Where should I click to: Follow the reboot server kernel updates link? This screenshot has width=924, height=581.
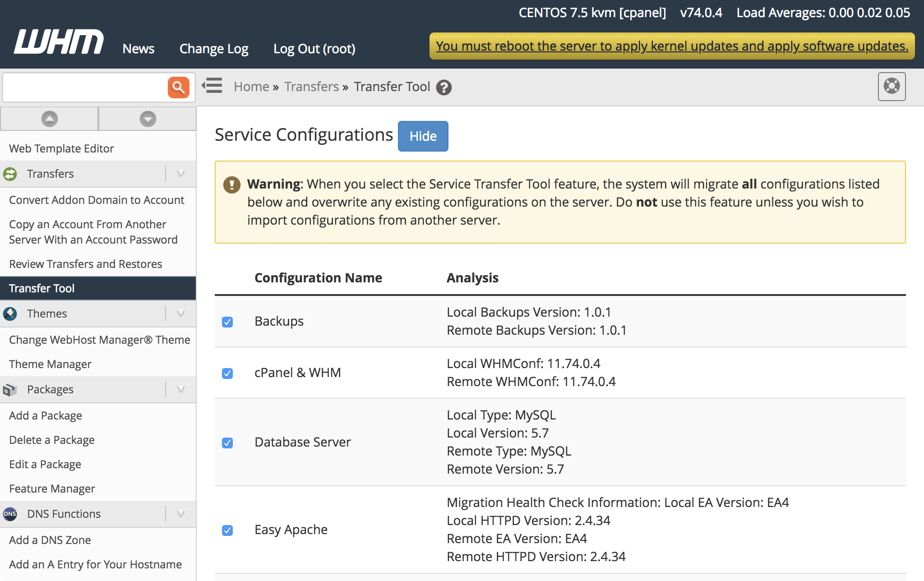pos(672,46)
